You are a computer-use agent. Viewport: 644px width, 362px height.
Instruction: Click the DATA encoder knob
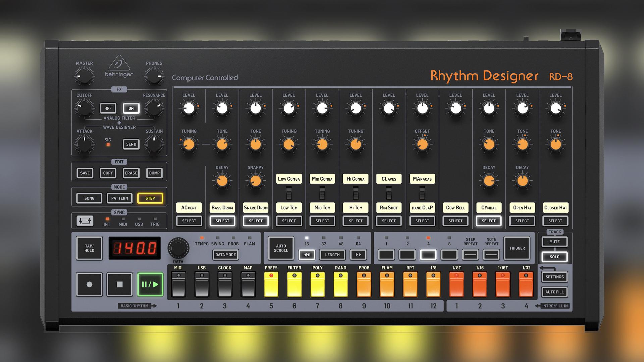(178, 248)
